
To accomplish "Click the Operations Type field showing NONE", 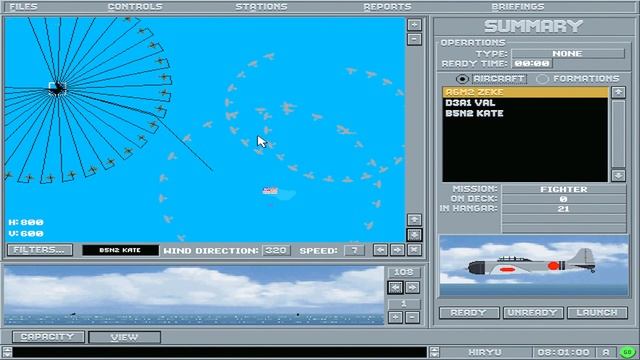I will point(568,53).
